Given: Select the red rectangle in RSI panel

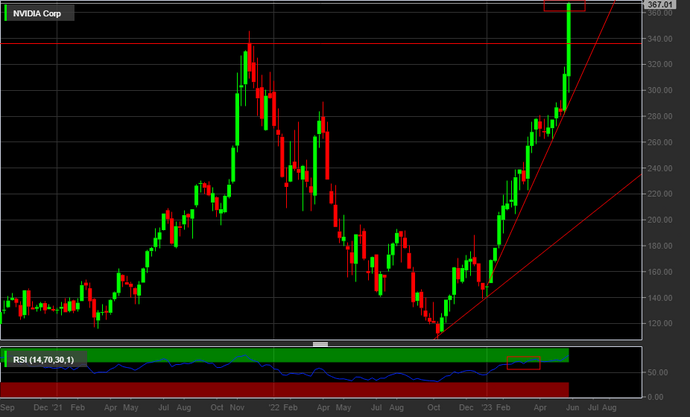Looking at the screenshot, I should pos(523,363).
